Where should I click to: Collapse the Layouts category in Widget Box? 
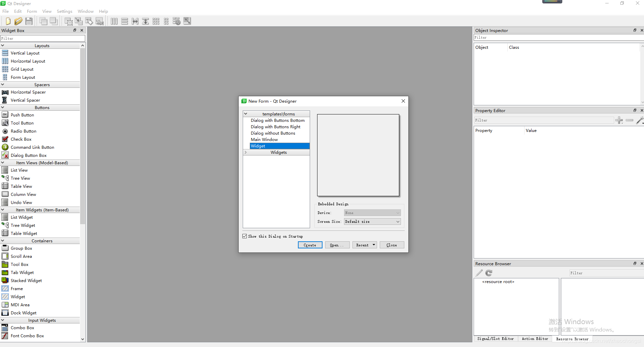[3, 45]
